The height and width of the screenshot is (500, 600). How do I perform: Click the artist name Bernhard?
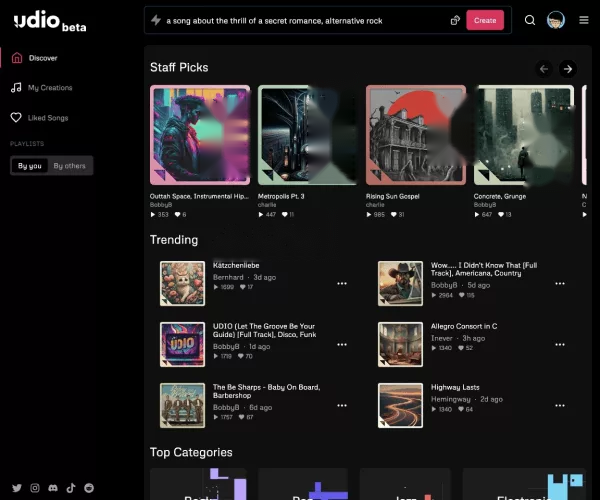(x=228, y=277)
